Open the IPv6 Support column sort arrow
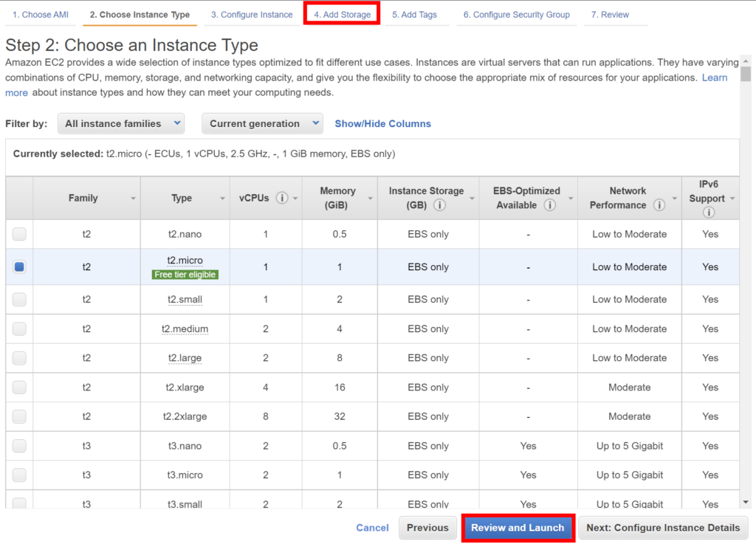Viewport: 756px width, 544px height. [732, 199]
